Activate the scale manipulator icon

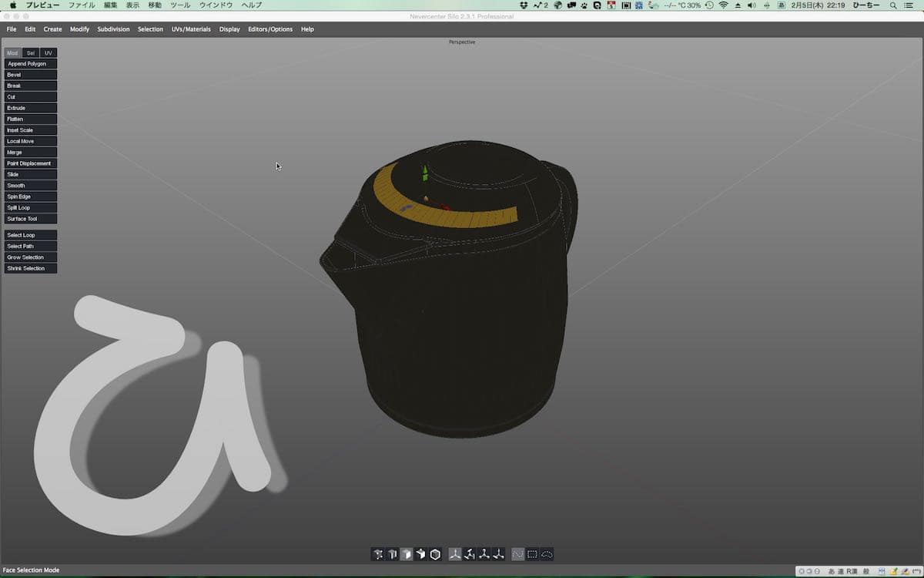click(x=484, y=554)
